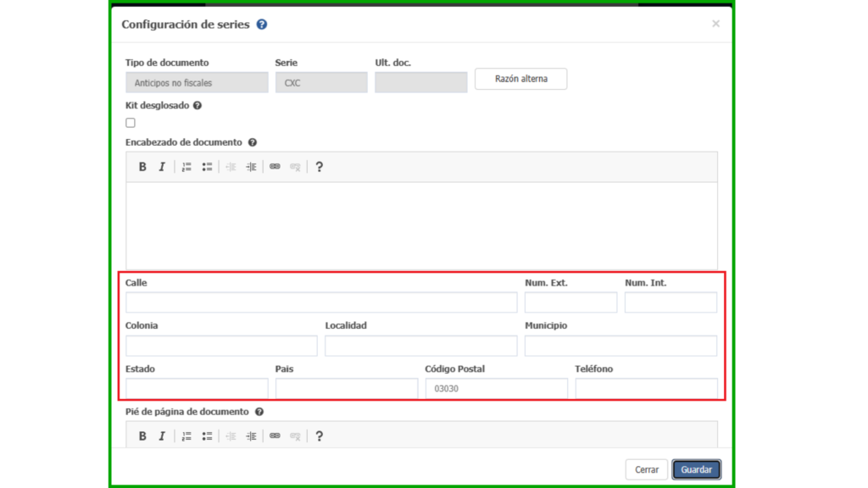Click the indent icon in header editor
Viewport: 868px width, 488px height.
[251, 167]
